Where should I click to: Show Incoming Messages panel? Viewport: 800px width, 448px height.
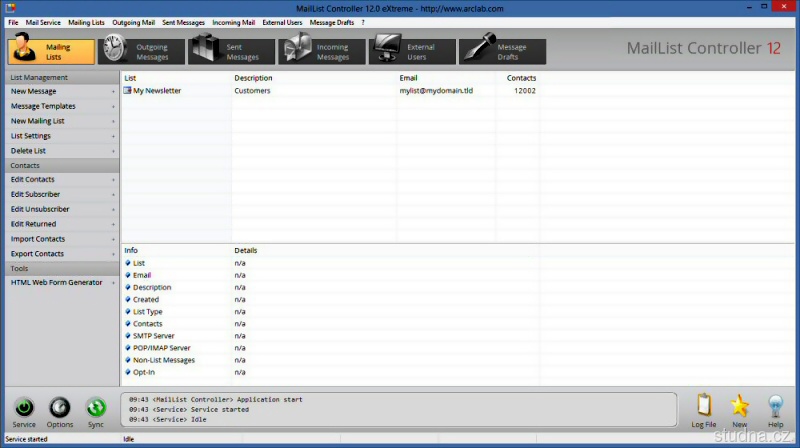pos(322,52)
